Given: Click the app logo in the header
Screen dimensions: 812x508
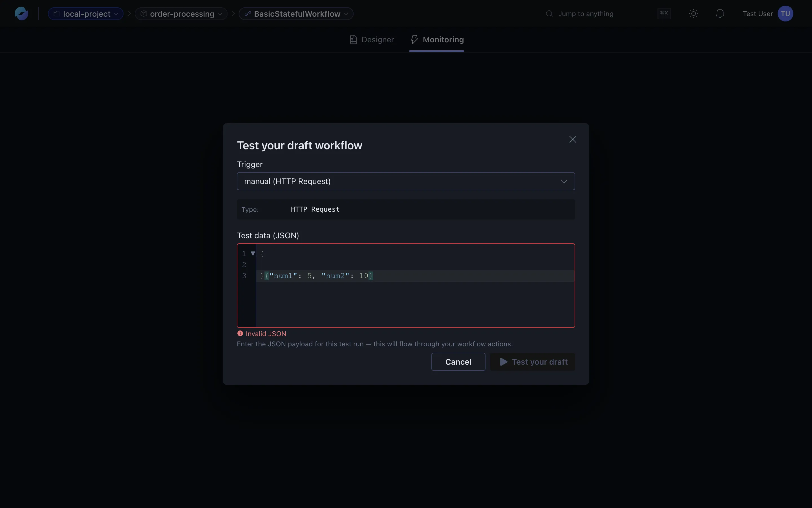Looking at the screenshot, I should coord(21,14).
